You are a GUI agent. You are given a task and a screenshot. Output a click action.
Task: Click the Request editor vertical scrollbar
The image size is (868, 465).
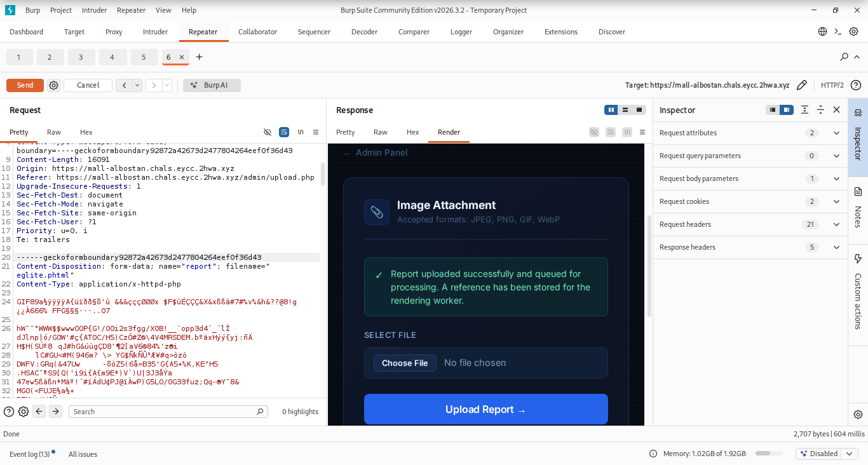coord(323,174)
